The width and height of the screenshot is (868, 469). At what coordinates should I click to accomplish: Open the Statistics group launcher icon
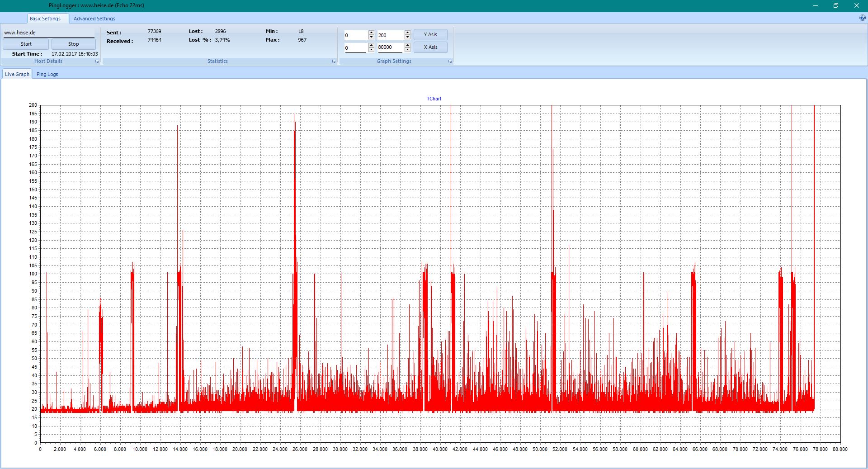click(334, 62)
